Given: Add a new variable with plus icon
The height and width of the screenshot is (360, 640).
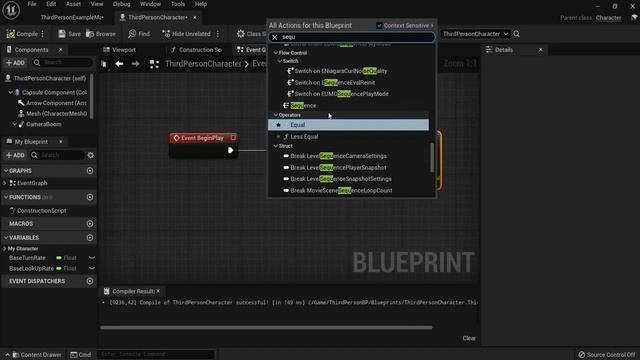Looking at the screenshot, I should [90, 238].
